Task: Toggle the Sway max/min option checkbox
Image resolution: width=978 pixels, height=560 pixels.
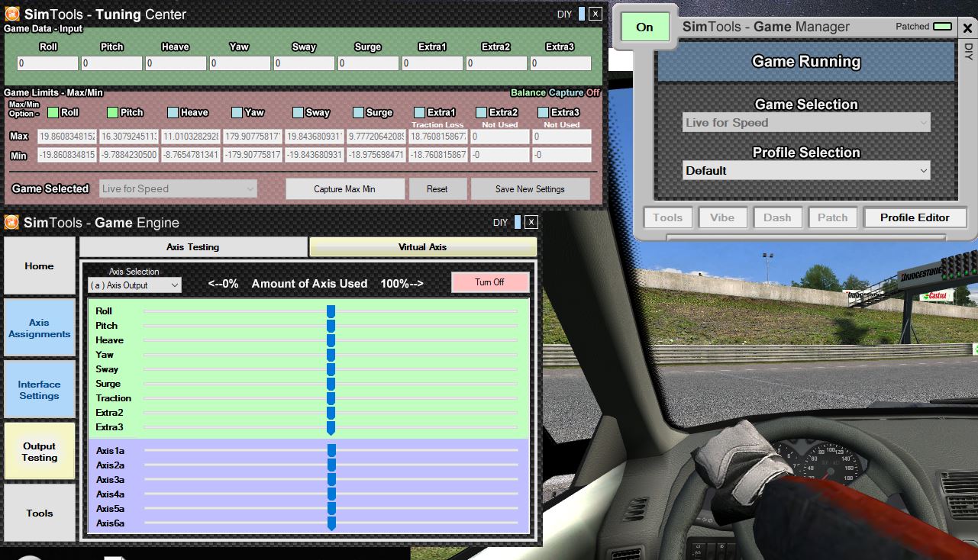Action: [298, 112]
